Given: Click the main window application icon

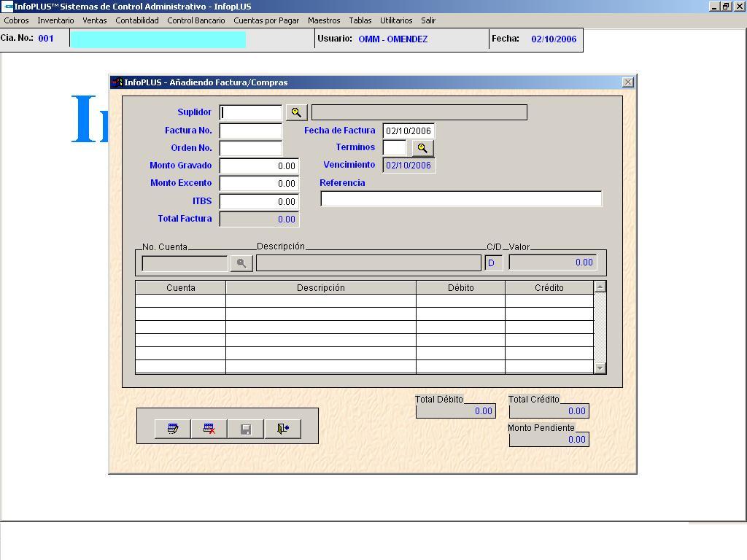Looking at the screenshot, I should [7, 6].
